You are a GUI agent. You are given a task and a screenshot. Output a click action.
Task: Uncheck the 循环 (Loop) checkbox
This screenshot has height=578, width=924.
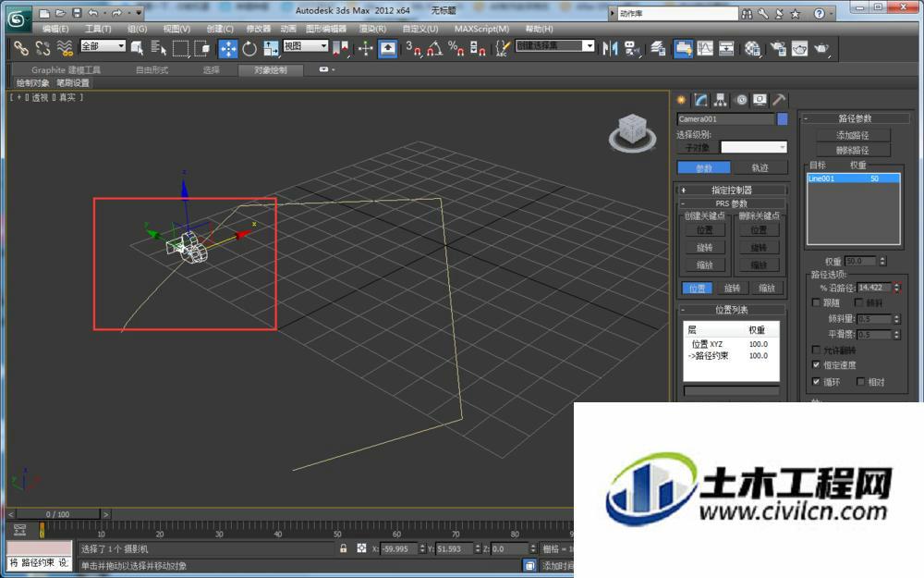click(x=816, y=382)
